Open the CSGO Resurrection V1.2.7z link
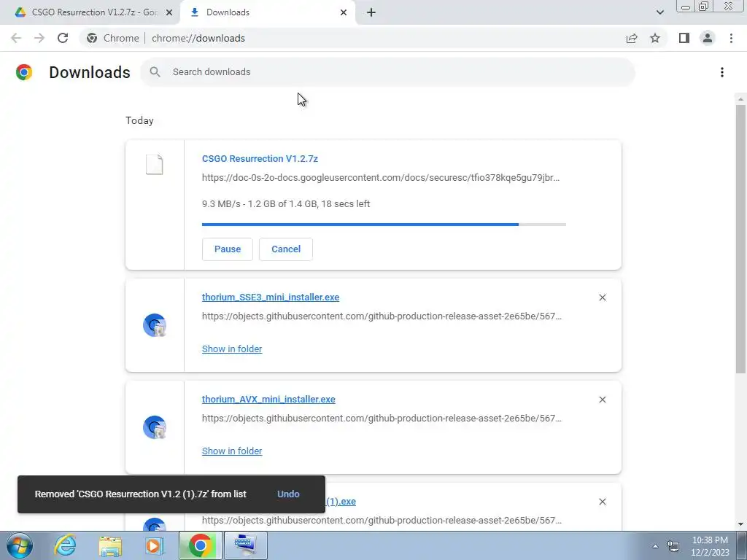 [x=260, y=158]
